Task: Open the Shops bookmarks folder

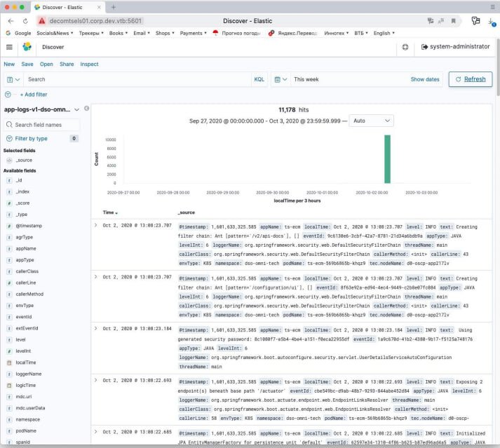Action: click(x=165, y=33)
